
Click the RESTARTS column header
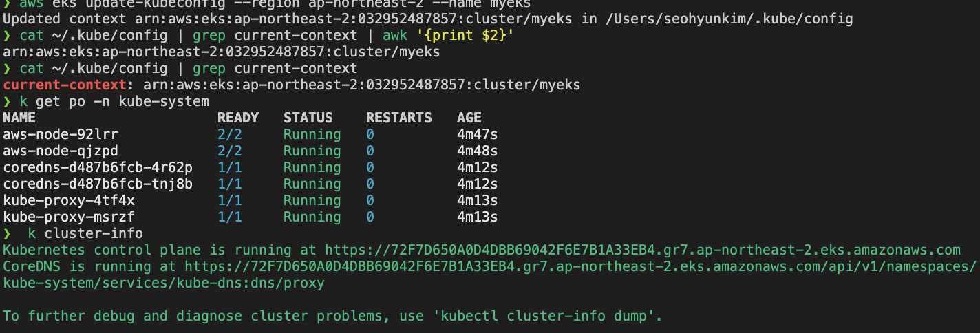(399, 118)
